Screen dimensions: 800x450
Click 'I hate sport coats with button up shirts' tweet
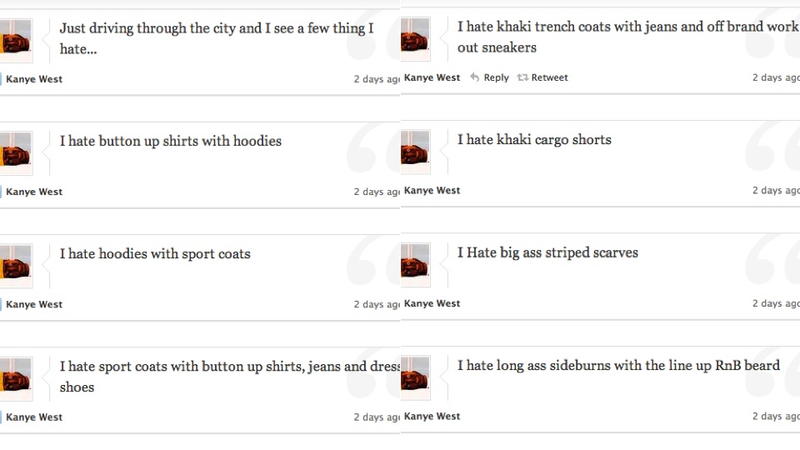pyautogui.click(x=230, y=377)
